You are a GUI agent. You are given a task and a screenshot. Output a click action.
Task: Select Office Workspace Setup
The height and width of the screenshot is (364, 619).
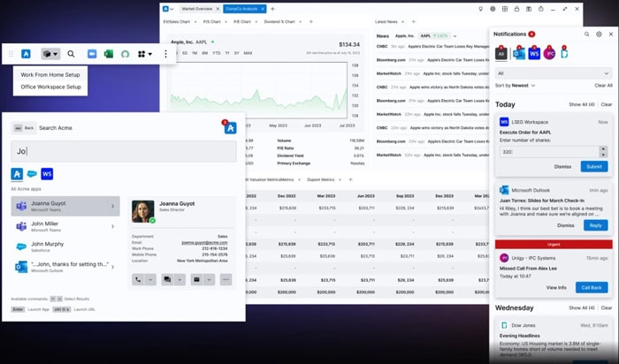50,87
